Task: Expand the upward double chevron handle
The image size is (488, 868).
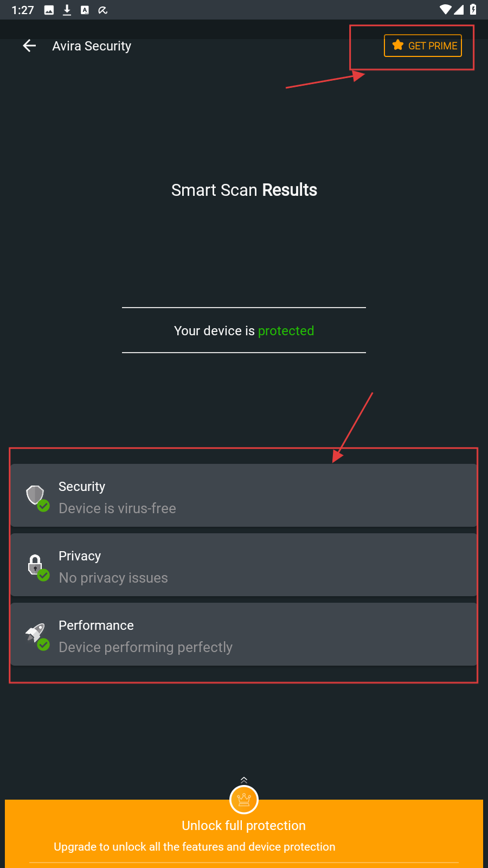Action: point(244,780)
